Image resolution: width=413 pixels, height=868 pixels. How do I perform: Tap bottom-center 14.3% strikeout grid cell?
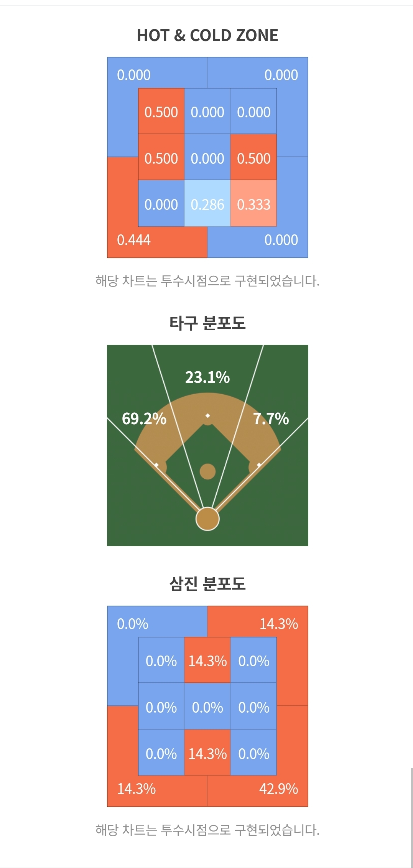pyautogui.click(x=207, y=753)
